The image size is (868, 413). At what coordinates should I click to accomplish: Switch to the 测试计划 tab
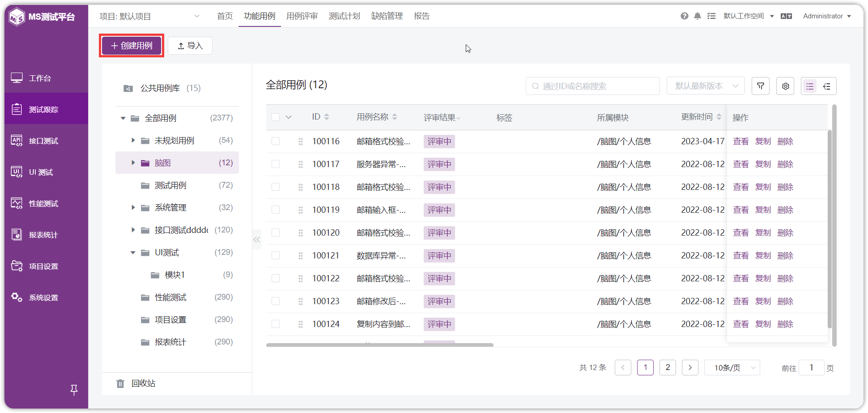click(345, 16)
